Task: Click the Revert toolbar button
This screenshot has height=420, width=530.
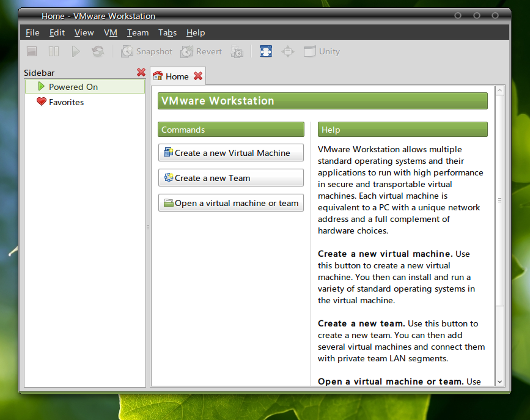Action: click(x=202, y=51)
